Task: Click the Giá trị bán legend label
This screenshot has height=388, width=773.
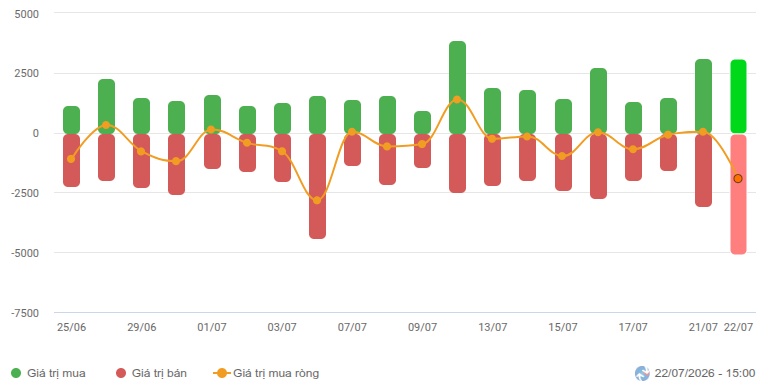Action: [159, 373]
